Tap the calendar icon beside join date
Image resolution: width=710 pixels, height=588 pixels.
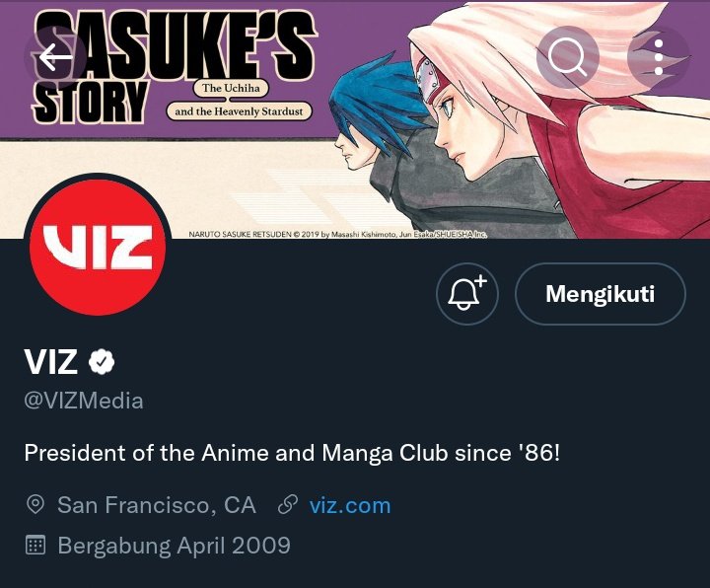click(35, 545)
